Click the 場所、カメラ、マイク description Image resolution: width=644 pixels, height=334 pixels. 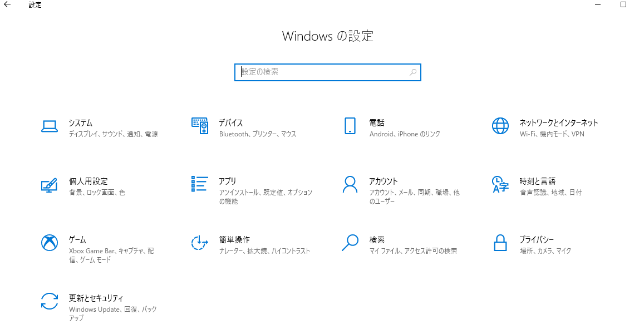[x=545, y=250]
